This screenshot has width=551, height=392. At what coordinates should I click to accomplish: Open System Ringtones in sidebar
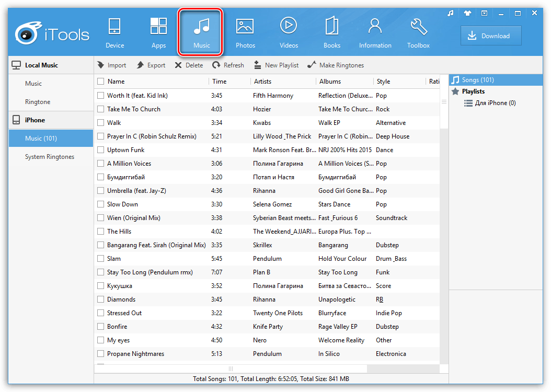pos(50,157)
